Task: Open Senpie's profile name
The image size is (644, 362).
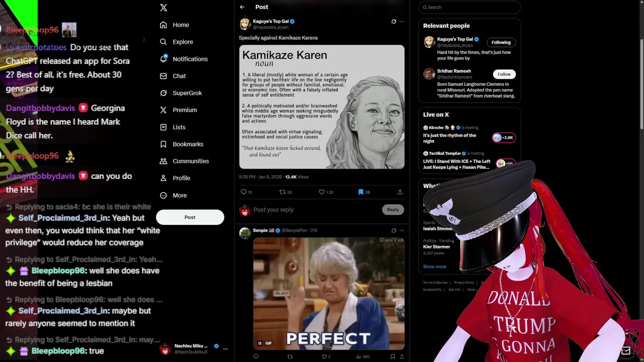Action: click(260, 230)
